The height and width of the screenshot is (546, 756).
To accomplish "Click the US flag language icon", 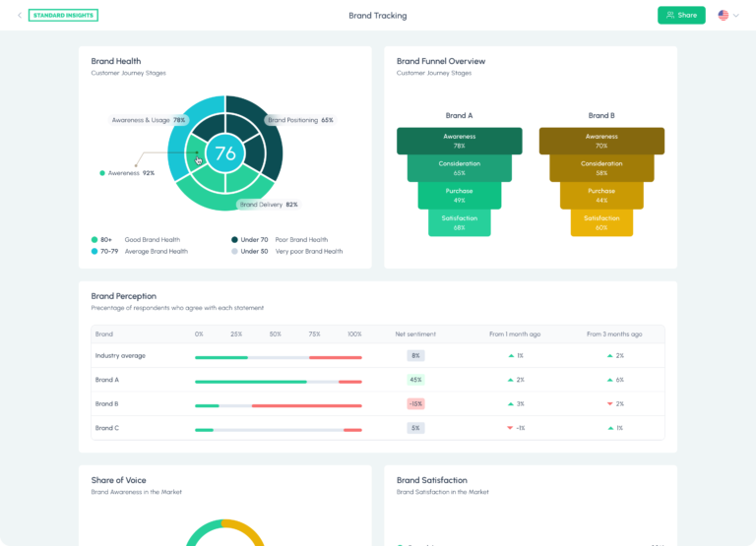I will tap(724, 16).
